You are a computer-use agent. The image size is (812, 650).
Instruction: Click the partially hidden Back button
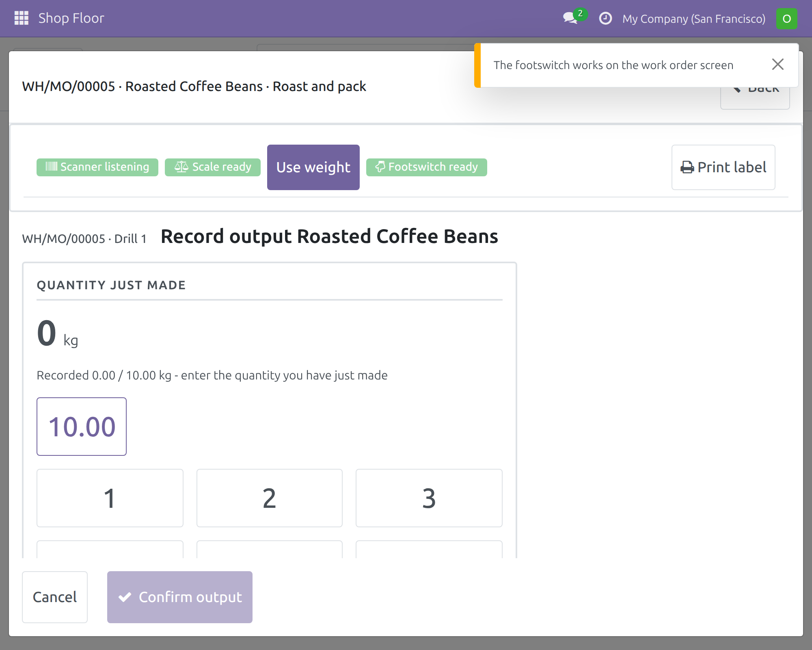(755, 97)
